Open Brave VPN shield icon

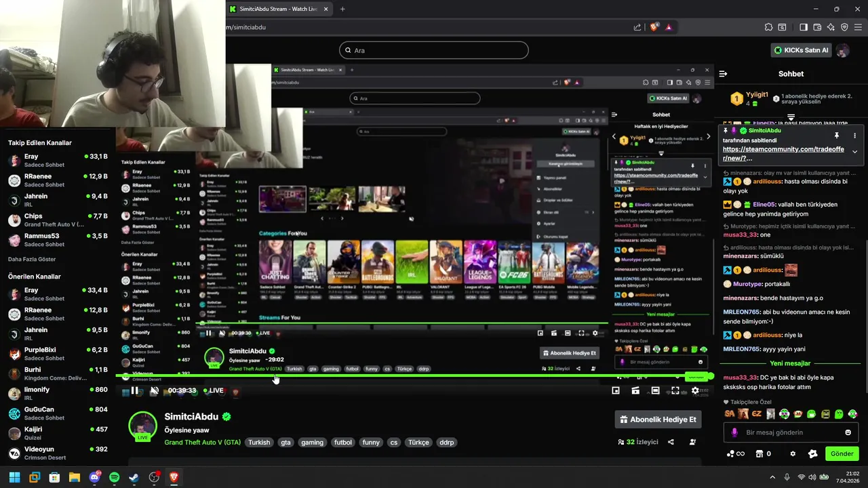tap(844, 27)
